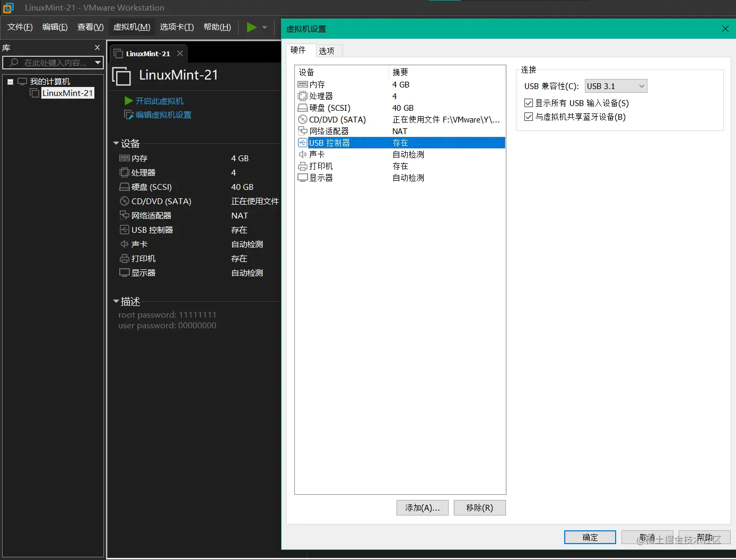
Task: Click the library search input field
Action: click(53, 63)
